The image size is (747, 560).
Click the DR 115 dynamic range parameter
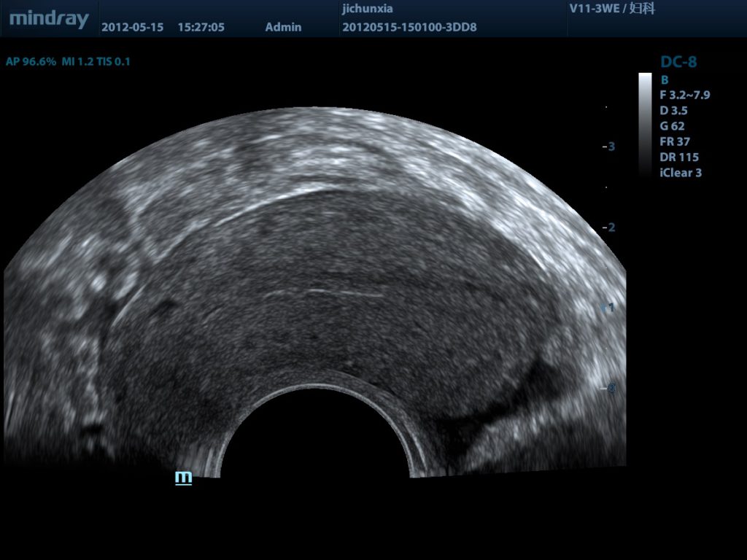(x=678, y=157)
